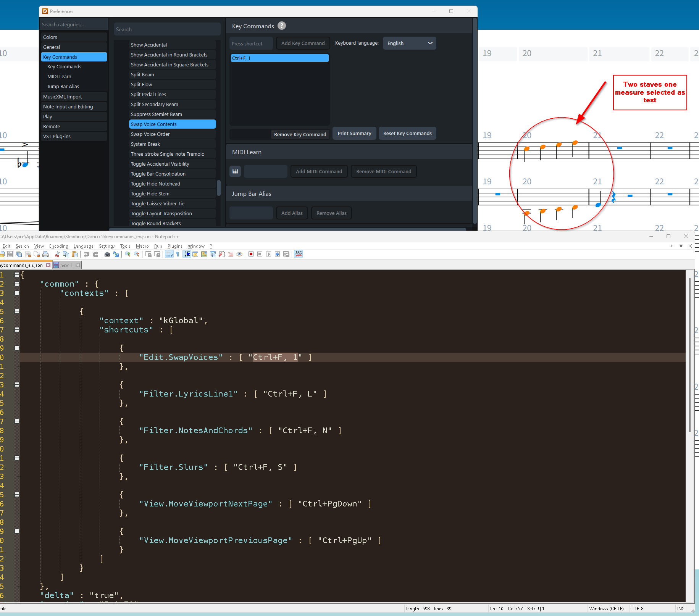Open the Document Map toolbar icon

pos(204,254)
